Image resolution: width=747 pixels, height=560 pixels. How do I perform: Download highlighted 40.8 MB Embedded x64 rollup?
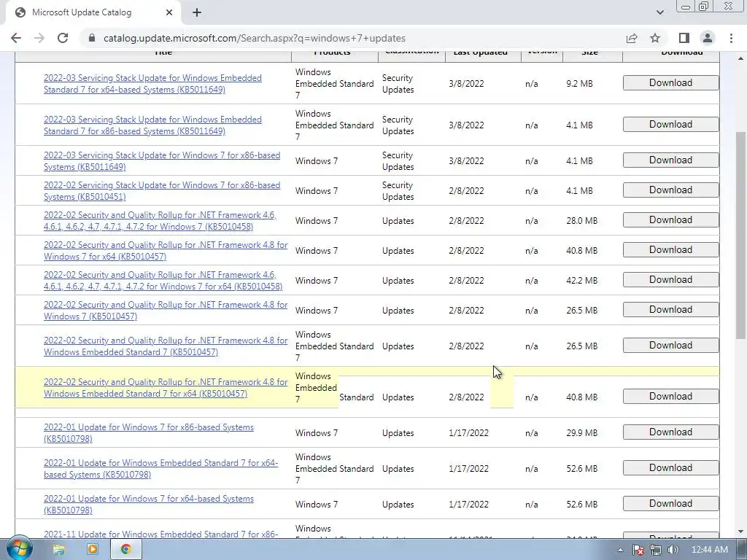[671, 396]
